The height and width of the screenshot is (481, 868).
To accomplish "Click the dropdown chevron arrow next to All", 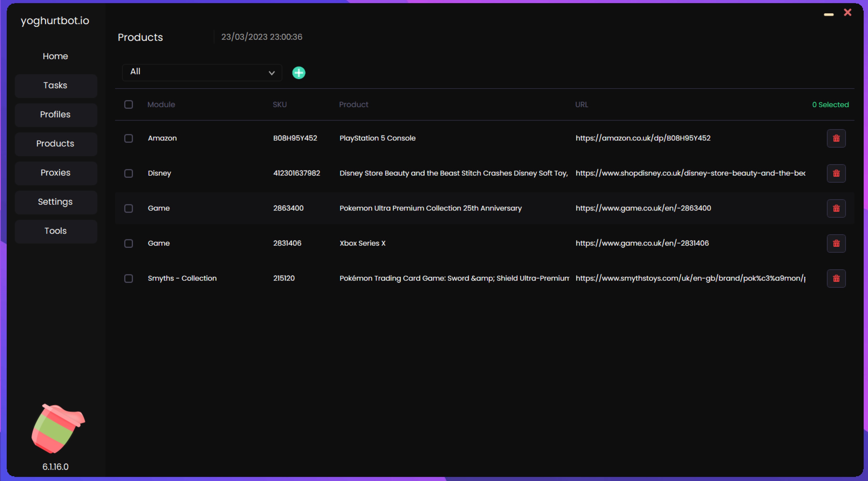I will pyautogui.click(x=272, y=73).
